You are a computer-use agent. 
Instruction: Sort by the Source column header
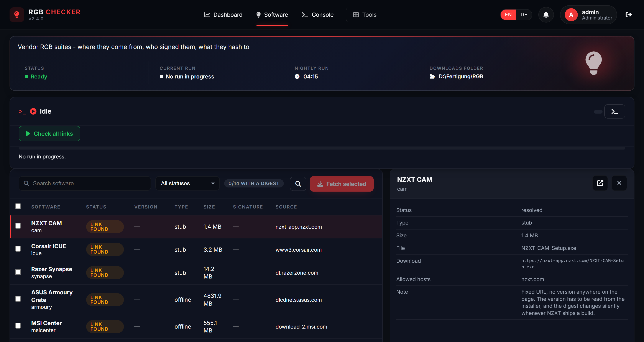(x=286, y=207)
